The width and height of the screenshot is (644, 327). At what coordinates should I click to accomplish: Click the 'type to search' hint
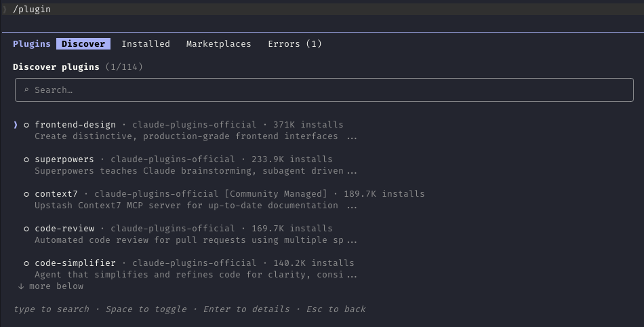click(52, 309)
